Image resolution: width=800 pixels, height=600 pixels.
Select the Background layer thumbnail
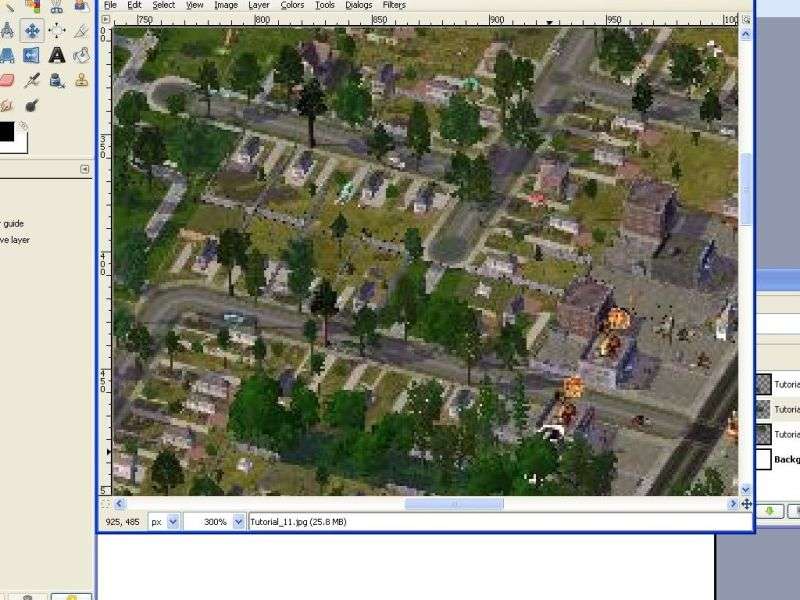762,459
